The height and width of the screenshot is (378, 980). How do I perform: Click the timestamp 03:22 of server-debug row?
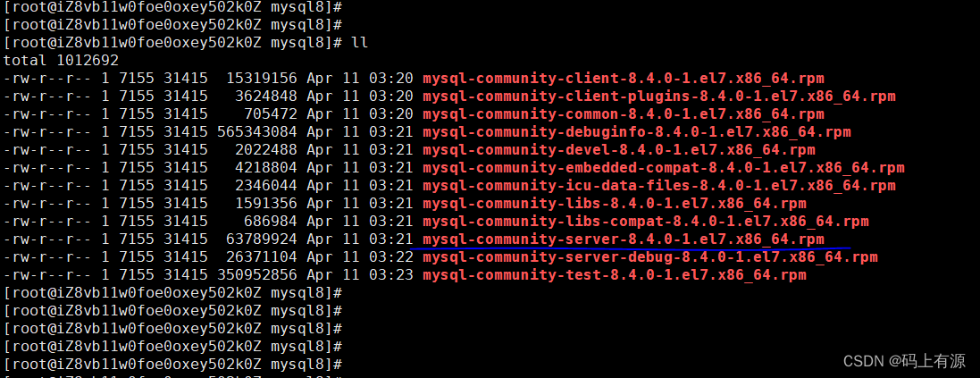(391, 257)
